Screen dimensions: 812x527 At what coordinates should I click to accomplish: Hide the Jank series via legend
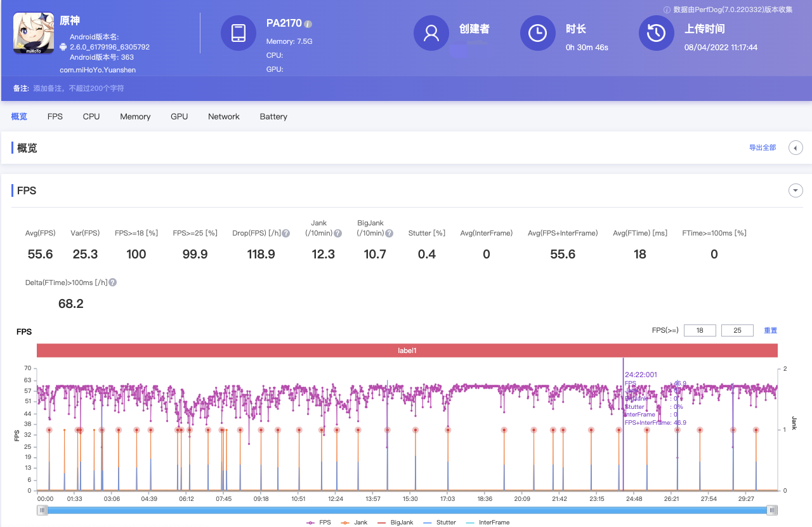pos(355,523)
